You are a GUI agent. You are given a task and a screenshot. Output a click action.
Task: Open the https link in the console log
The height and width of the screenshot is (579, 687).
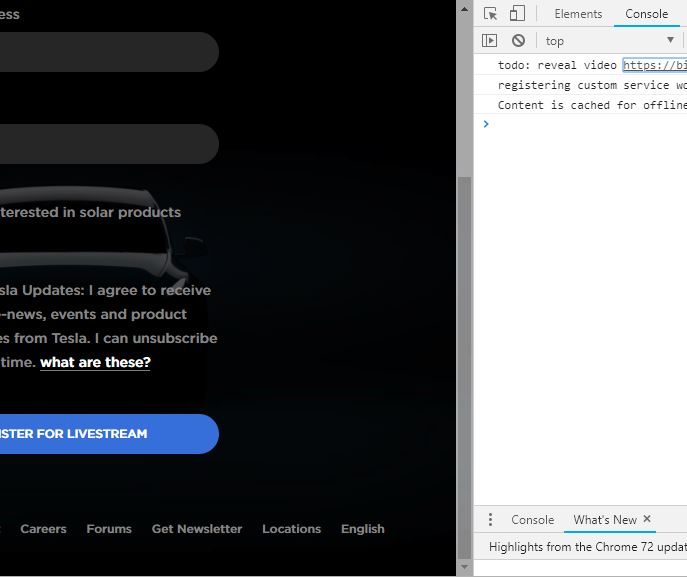click(655, 65)
